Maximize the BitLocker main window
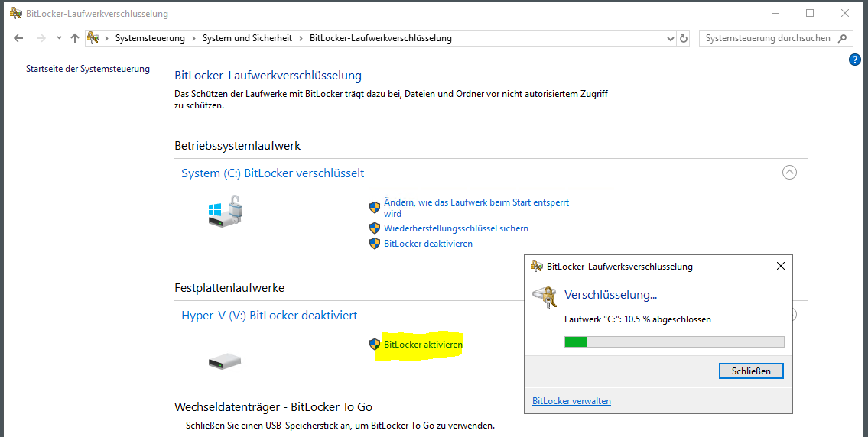This screenshot has height=437, width=868. tap(810, 13)
